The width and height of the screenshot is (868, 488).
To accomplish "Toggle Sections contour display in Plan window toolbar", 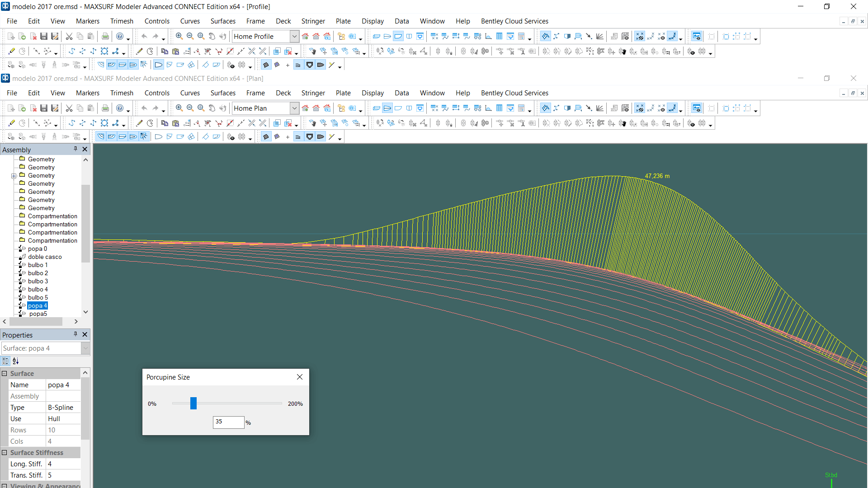I will [101, 136].
